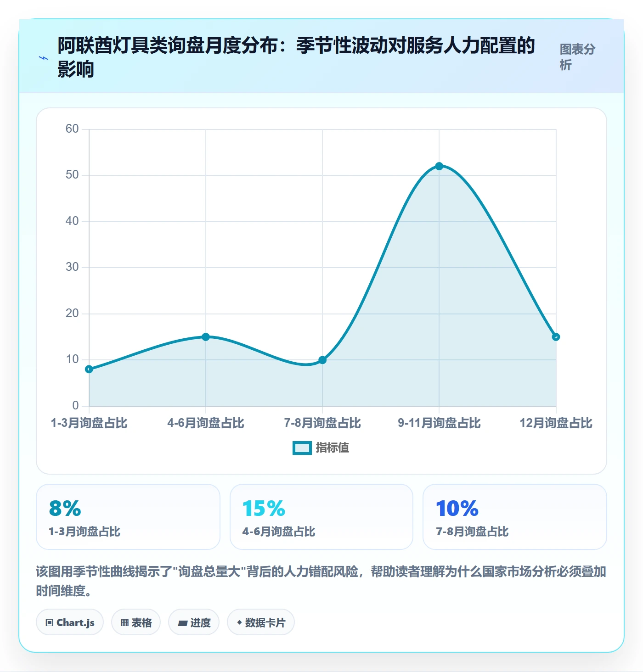Click the lightning bolt icon beside the title

44,58
